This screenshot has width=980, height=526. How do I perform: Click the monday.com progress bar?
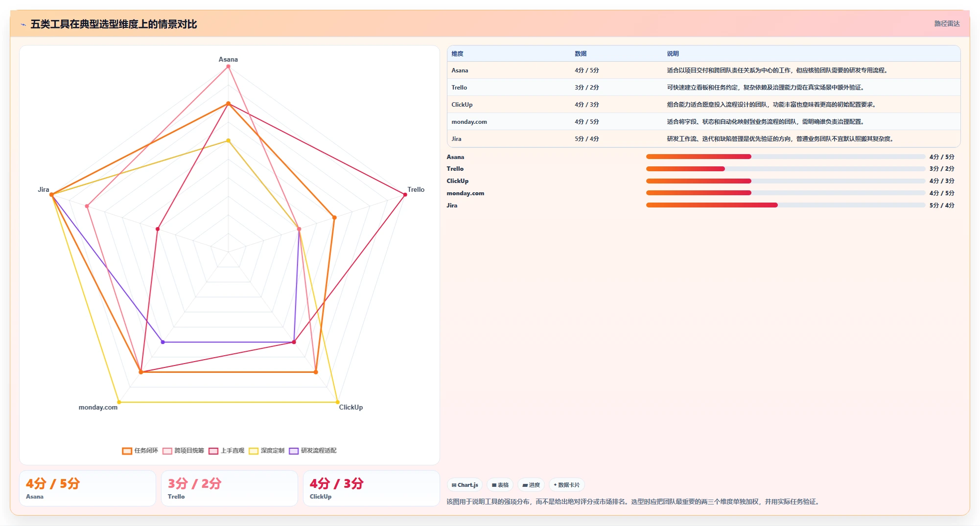[x=786, y=193]
